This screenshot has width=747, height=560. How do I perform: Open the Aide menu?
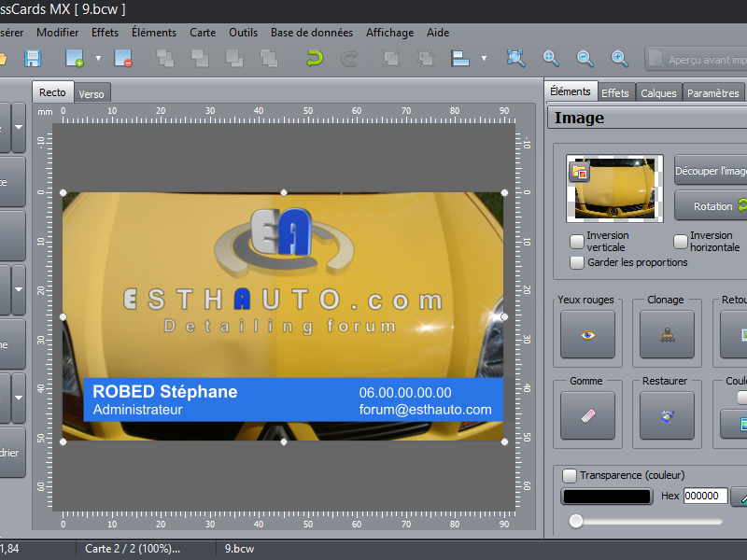pyautogui.click(x=438, y=33)
